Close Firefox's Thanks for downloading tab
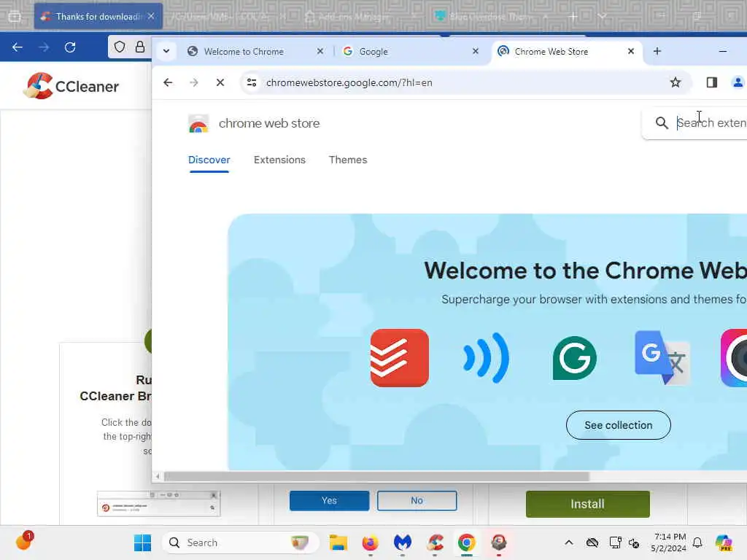The image size is (747, 560). [x=151, y=16]
